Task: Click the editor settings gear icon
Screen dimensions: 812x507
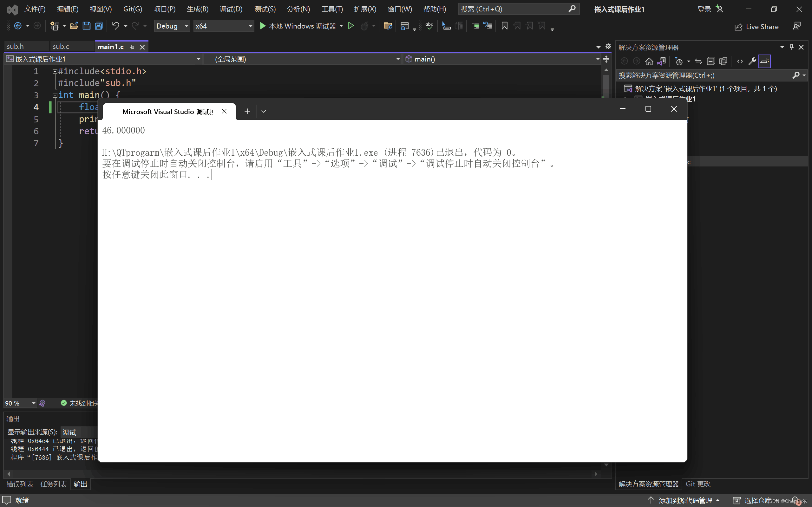Action: click(x=608, y=47)
